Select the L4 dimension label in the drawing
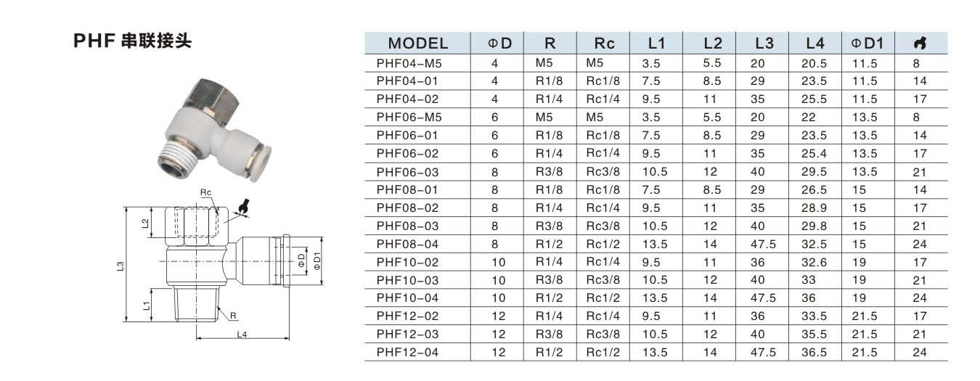Image resolution: width=980 pixels, height=381 pixels. [242, 334]
